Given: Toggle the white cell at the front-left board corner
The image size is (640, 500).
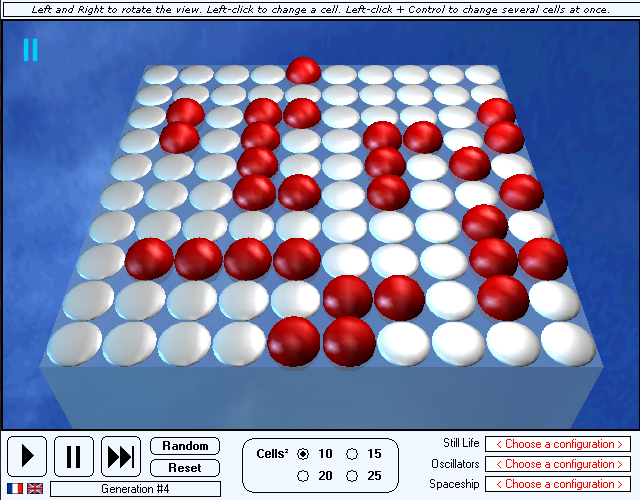Looking at the screenshot, I should click(x=75, y=344).
